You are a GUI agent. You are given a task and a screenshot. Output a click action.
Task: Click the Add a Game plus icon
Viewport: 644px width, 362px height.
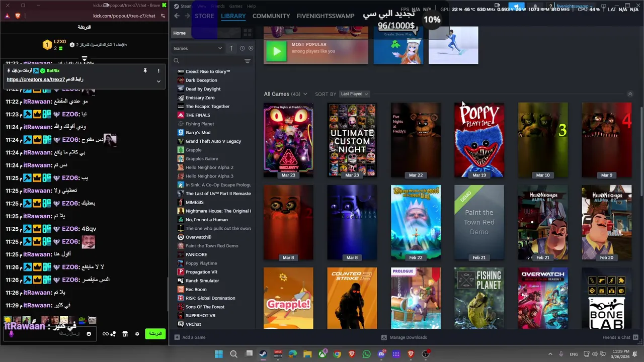coord(177,337)
